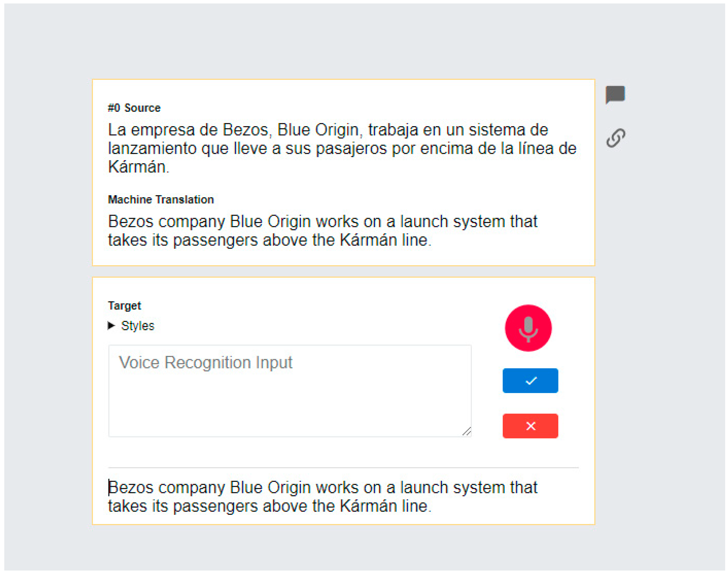Click the Styles label text
728x574 pixels.
click(x=138, y=326)
